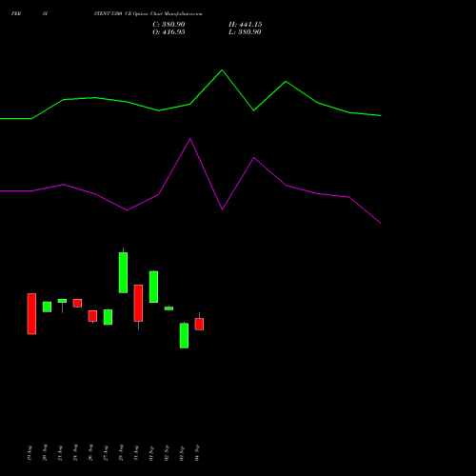Click the 'H: 441.15' high value
Screen dimensions: 476x476
246,25
